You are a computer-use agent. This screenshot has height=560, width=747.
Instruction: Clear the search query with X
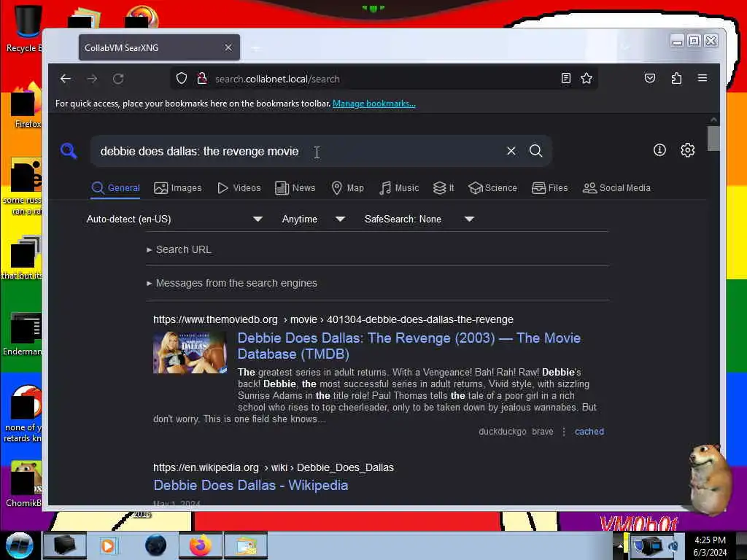tap(511, 151)
